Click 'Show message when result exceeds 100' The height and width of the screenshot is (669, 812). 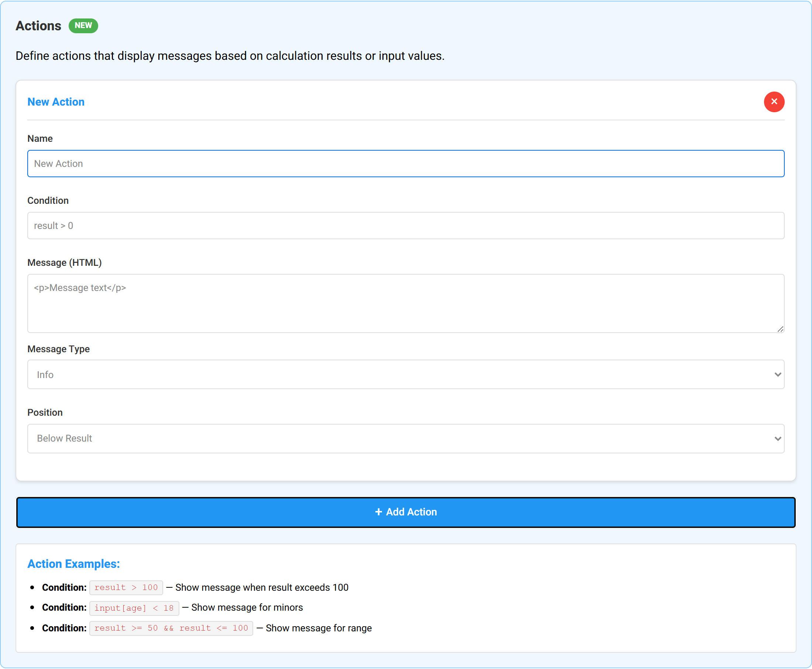[262, 588]
